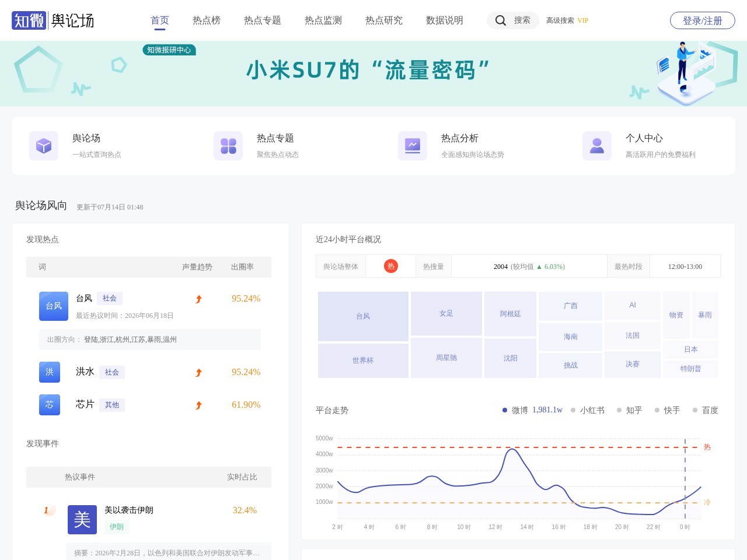Viewport: 747px width, 560px height.
Task: Click the blue 洪 keyword badge
Action: click(50, 372)
